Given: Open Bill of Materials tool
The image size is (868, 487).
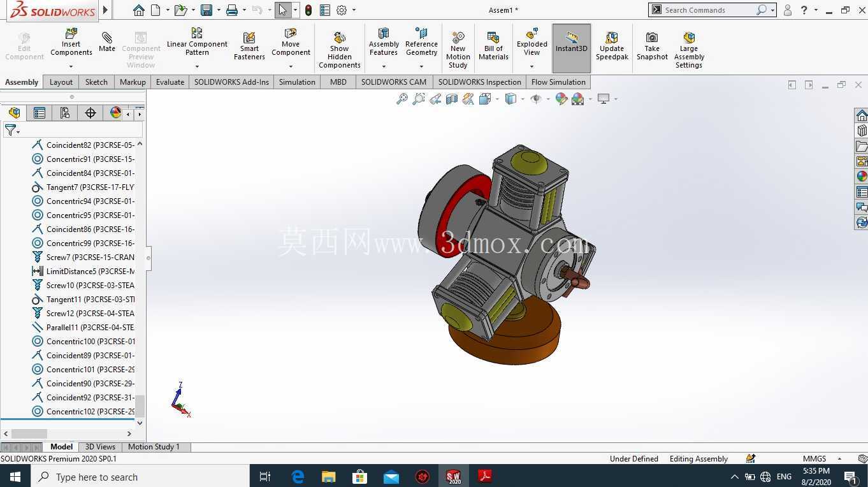Looking at the screenshot, I should (493, 47).
